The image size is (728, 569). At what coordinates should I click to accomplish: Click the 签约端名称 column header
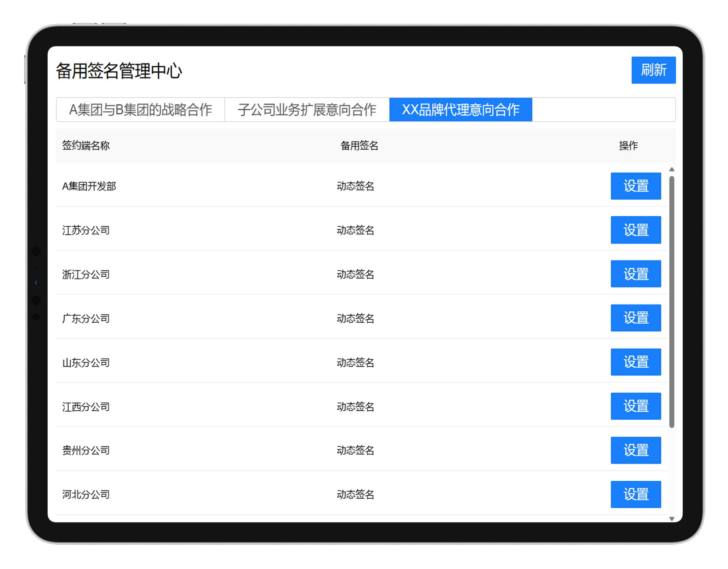[x=86, y=146]
